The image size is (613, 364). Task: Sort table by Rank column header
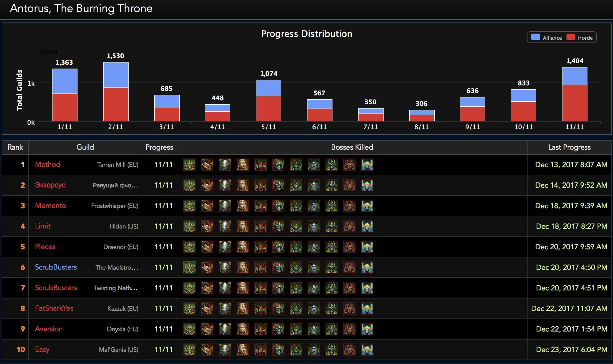click(15, 147)
